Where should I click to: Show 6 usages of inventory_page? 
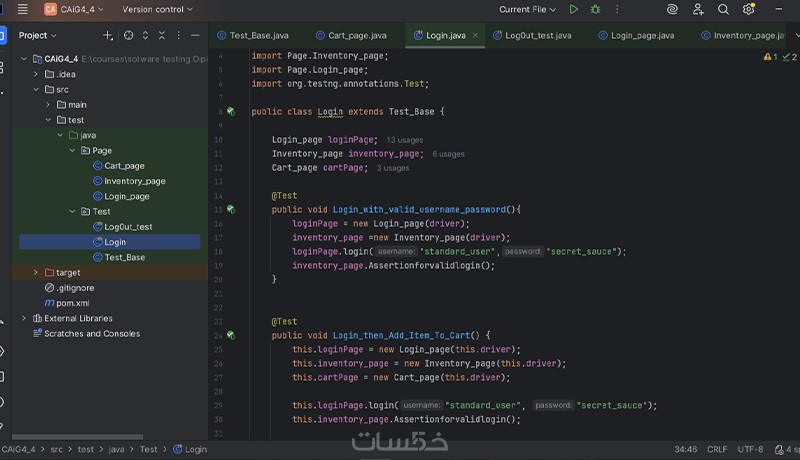click(x=448, y=154)
